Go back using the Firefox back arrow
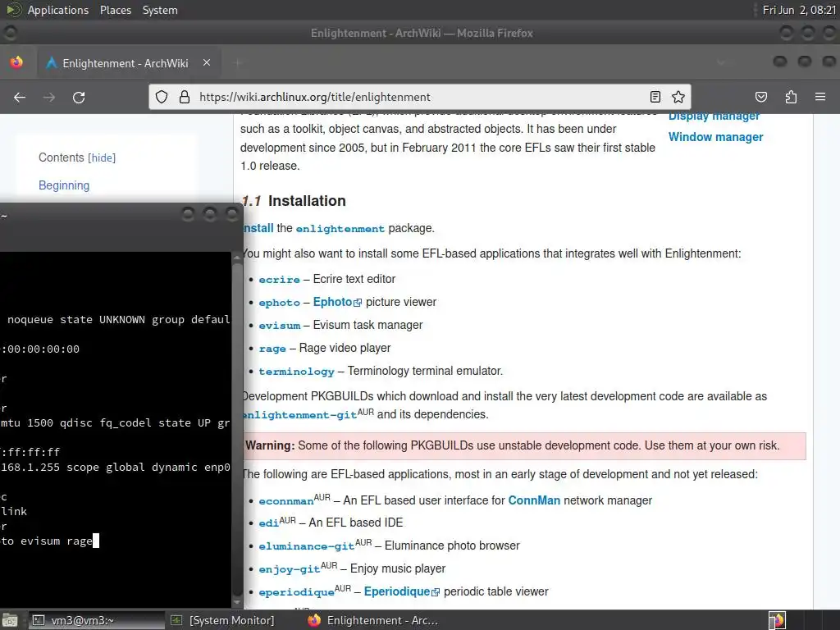The height and width of the screenshot is (630, 840). pos(20,97)
